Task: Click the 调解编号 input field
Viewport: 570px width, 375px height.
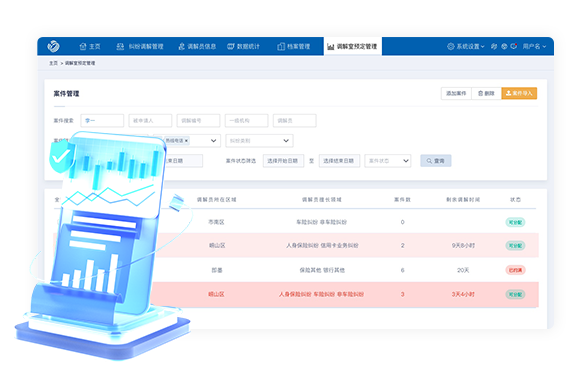Action: tap(198, 120)
